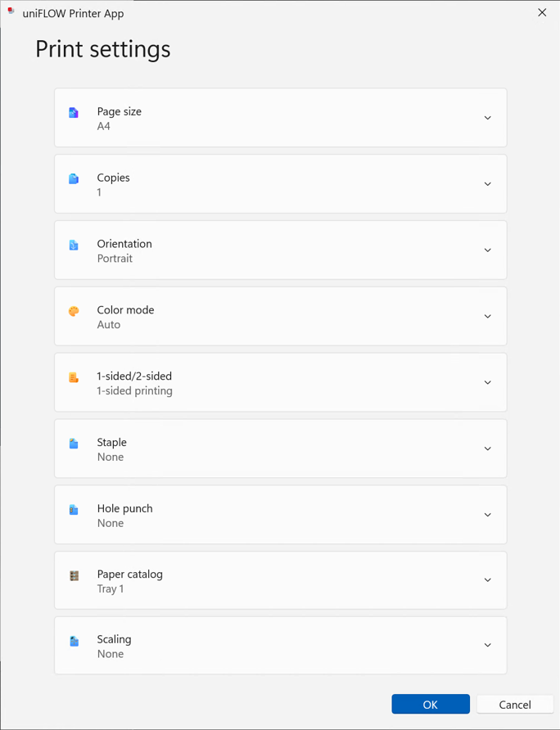Close the Print settings window
The height and width of the screenshot is (730, 560).
(x=542, y=12)
